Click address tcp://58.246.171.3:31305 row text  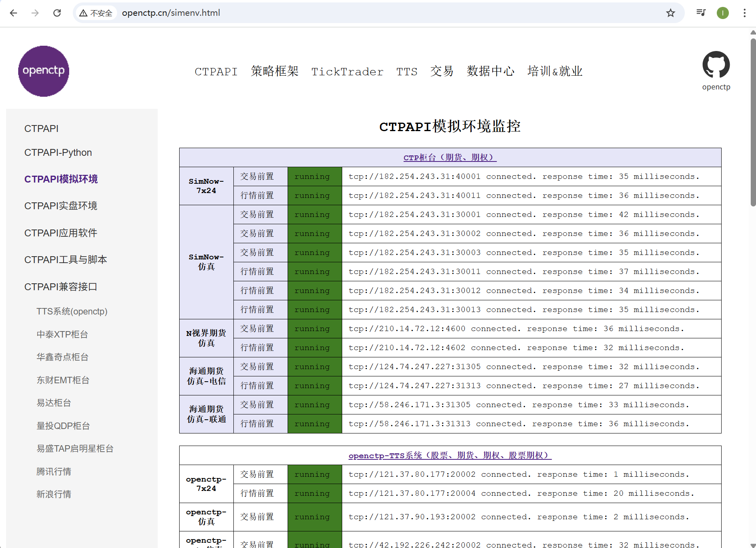tap(519, 405)
